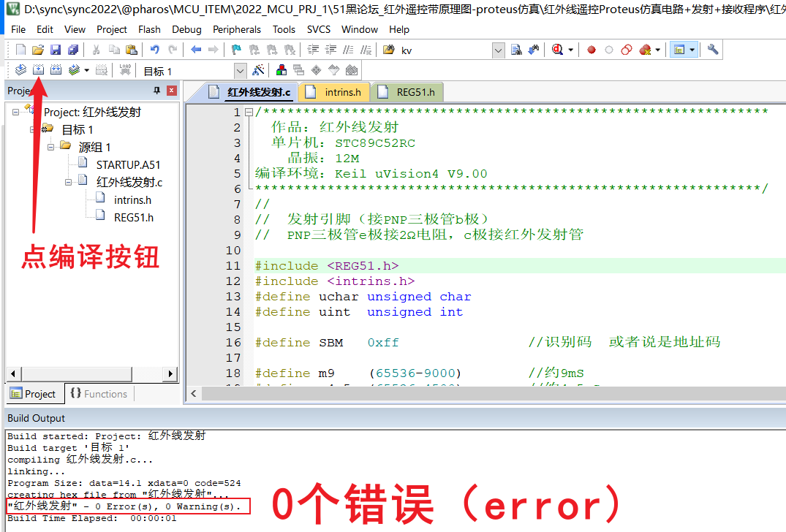Disable all breakpoints
786x532 pixels.
[x=627, y=49]
